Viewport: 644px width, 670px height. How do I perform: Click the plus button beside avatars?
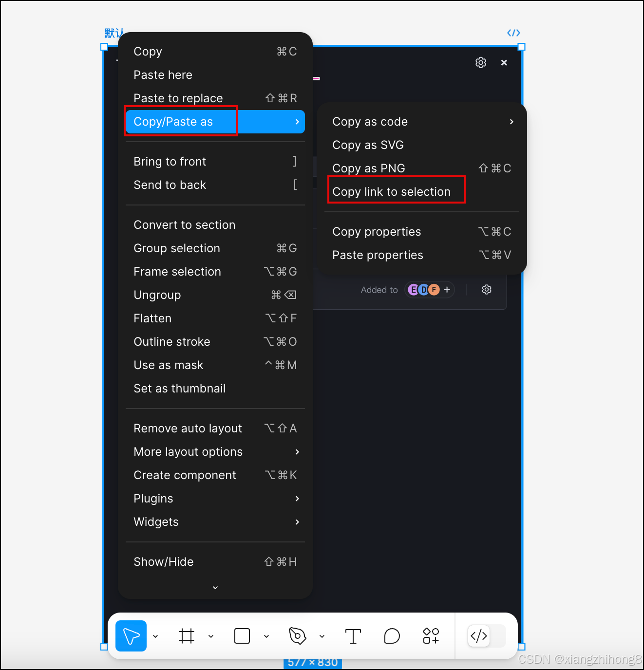[x=447, y=290]
